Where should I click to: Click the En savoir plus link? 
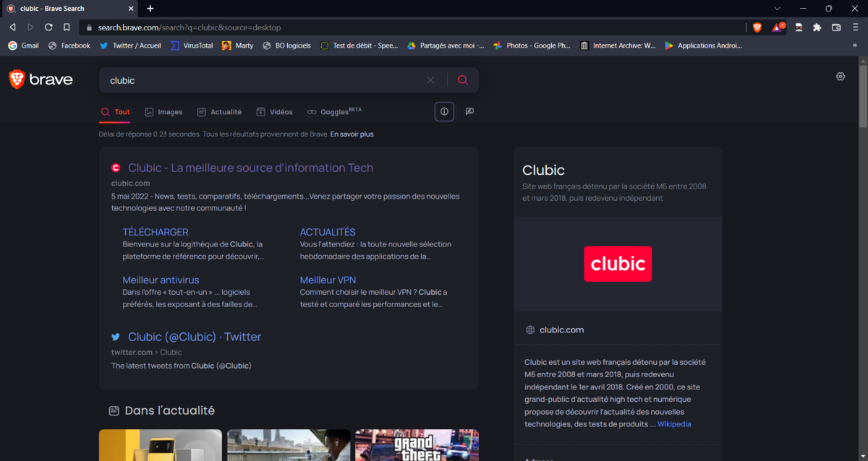(352, 134)
